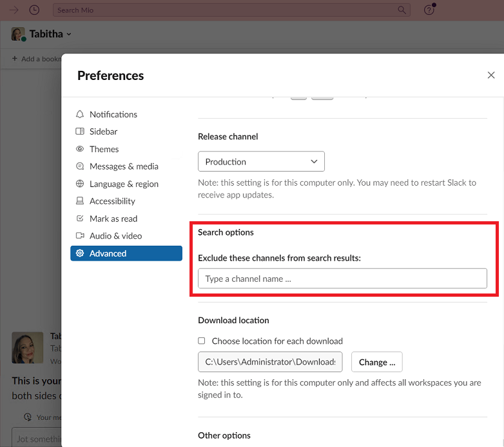Screen dimensions: 504x447
Task: Click the search magnifier icon
Action: [x=402, y=10]
